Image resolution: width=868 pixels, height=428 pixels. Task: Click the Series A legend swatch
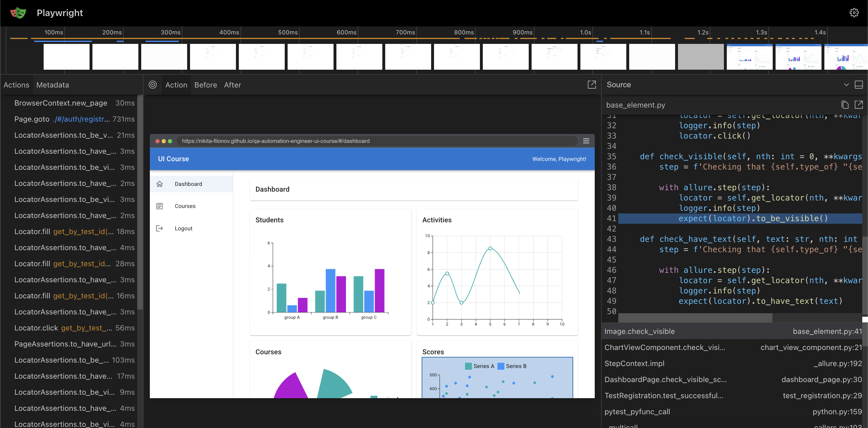(x=468, y=366)
